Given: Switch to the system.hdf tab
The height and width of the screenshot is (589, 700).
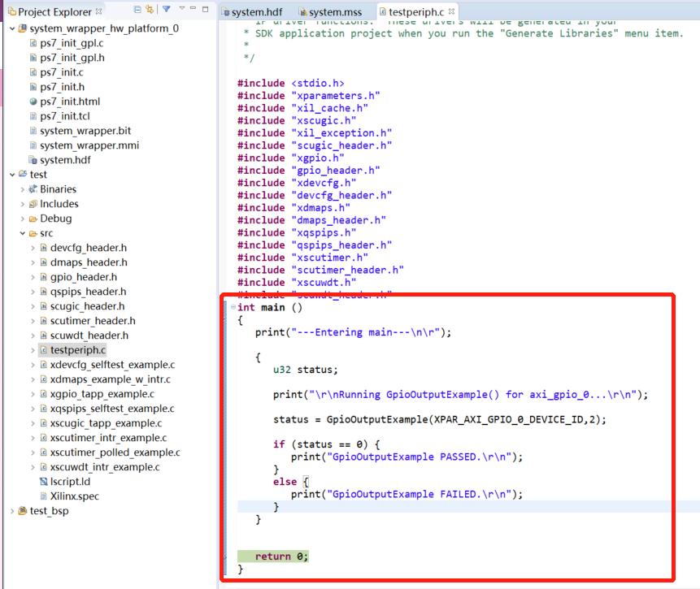Looking at the screenshot, I should click(x=257, y=12).
